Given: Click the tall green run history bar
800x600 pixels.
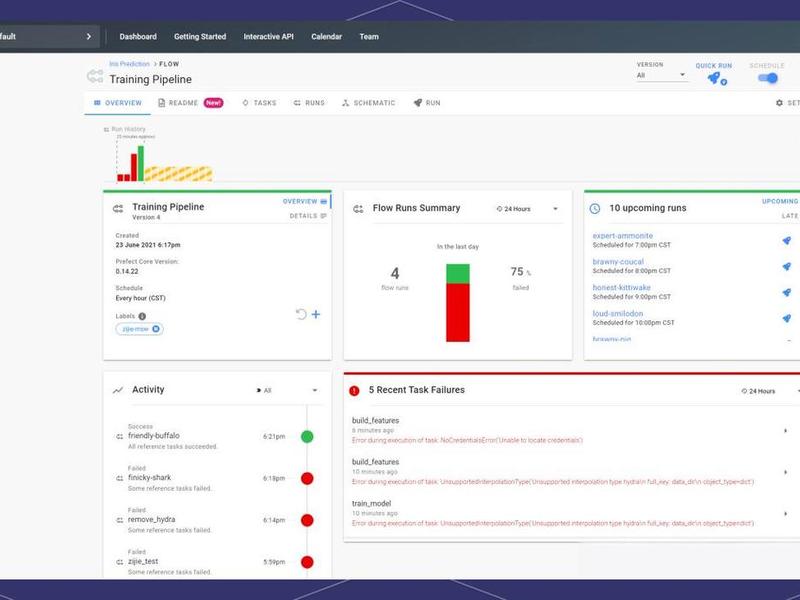Looking at the screenshot, I should (x=141, y=163).
